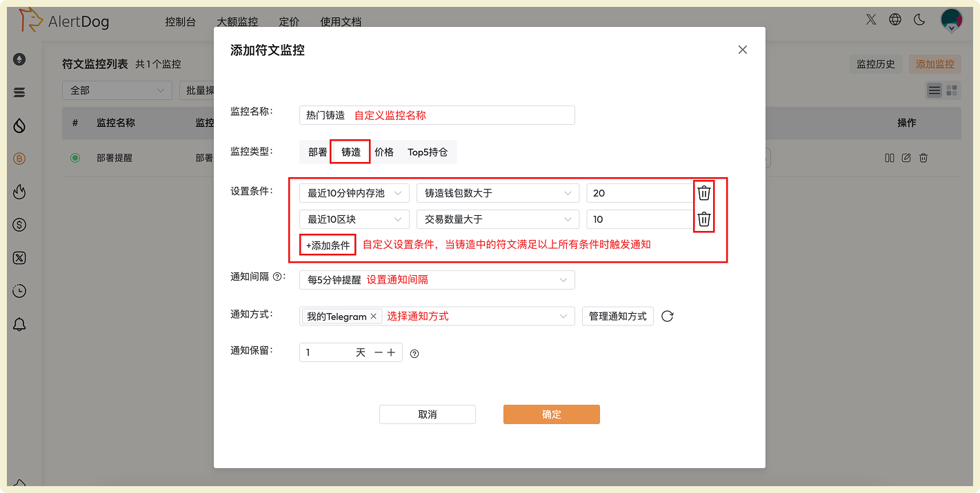Image resolution: width=980 pixels, height=493 pixels.
Task: Open the 每5分钟提醒 notification interval dropdown
Action: [437, 279]
